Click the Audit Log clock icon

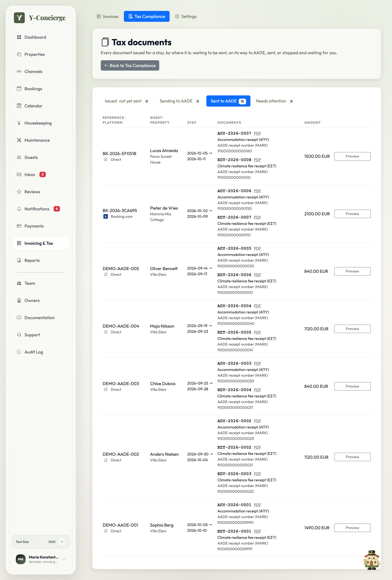(19, 352)
